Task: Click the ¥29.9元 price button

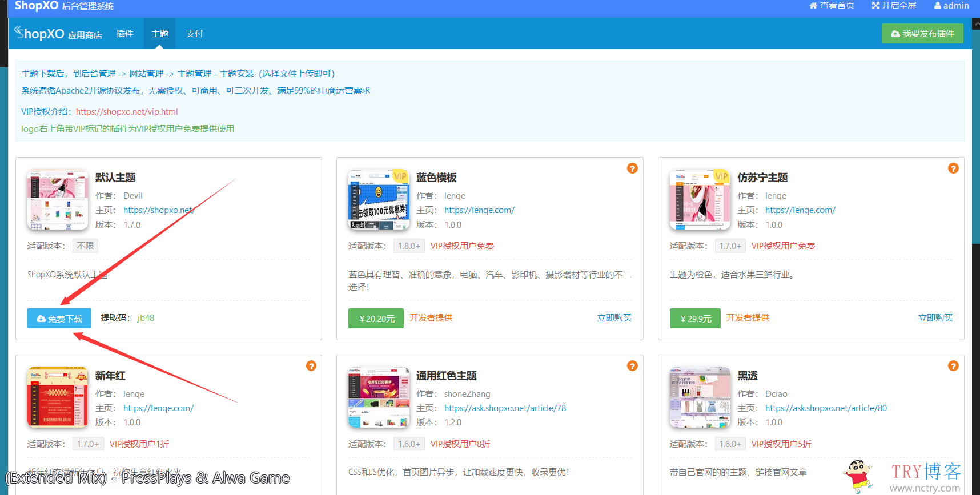Action: (695, 319)
